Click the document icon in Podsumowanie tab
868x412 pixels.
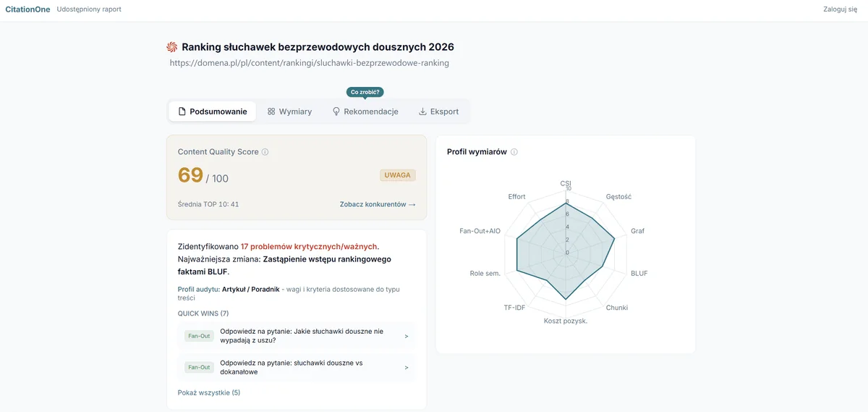click(x=182, y=112)
